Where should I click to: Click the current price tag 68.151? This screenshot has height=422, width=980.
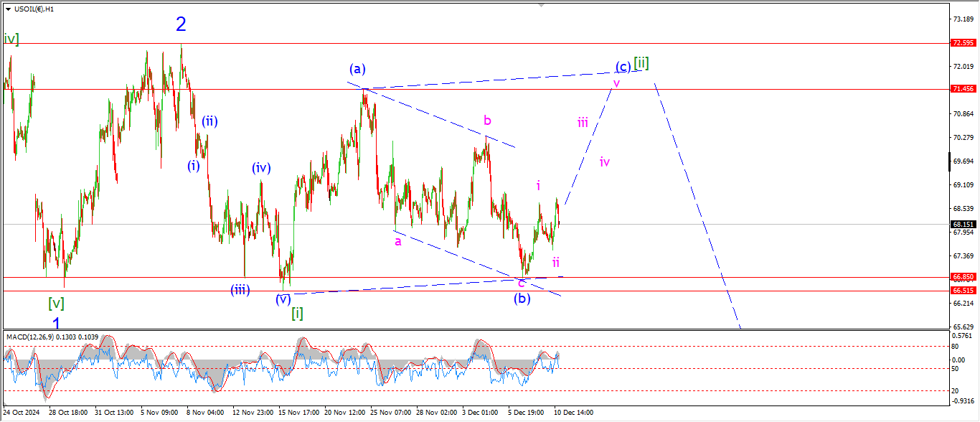(962, 224)
